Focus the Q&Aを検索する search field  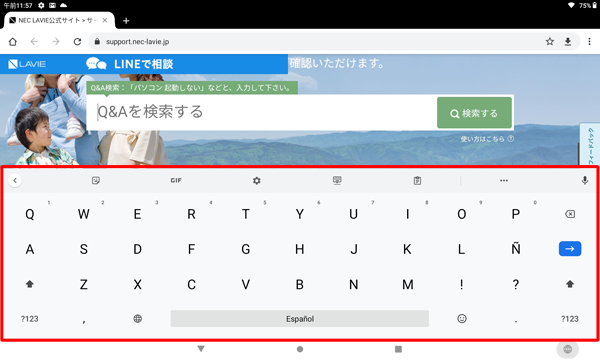pyautogui.click(x=262, y=112)
